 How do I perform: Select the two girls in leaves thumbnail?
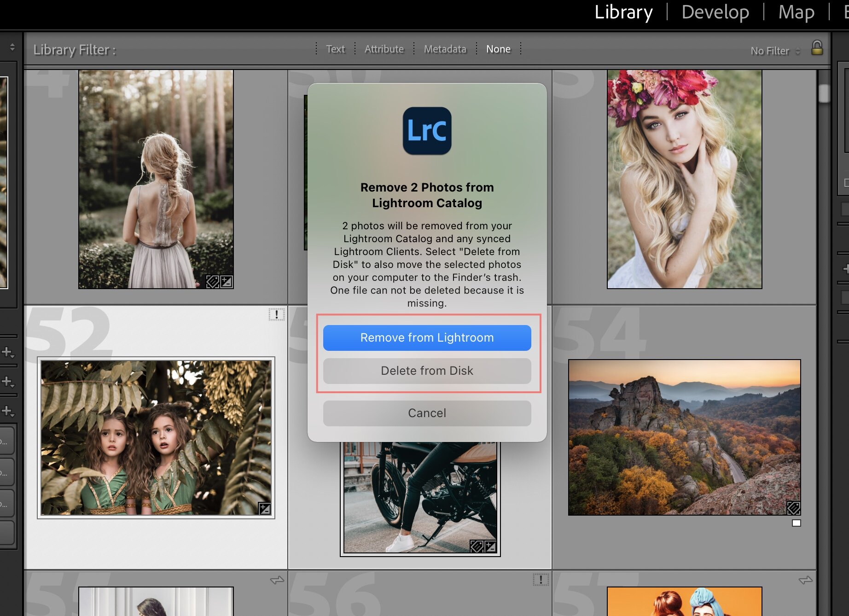156,437
